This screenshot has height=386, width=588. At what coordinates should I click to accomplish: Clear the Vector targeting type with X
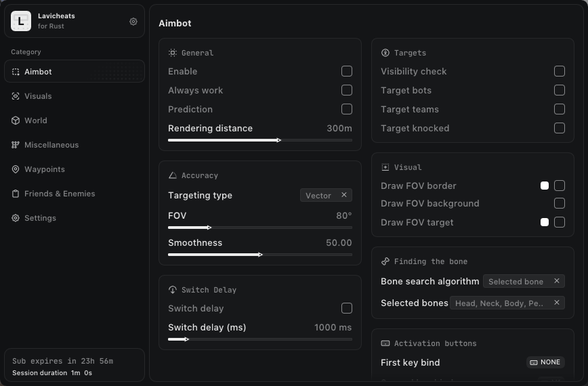pyautogui.click(x=344, y=195)
